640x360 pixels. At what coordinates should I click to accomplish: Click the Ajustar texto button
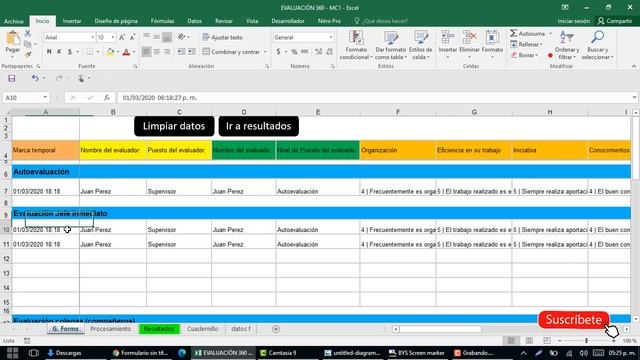pos(222,37)
